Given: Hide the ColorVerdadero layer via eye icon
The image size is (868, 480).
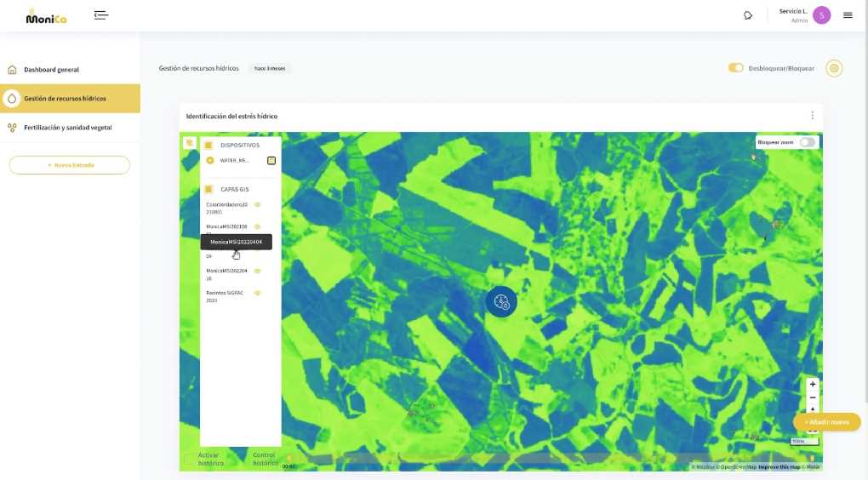Looking at the screenshot, I should [257, 205].
